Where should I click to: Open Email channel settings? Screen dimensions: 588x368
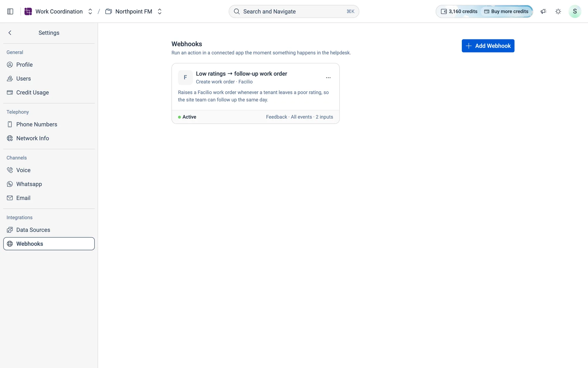coord(49,198)
